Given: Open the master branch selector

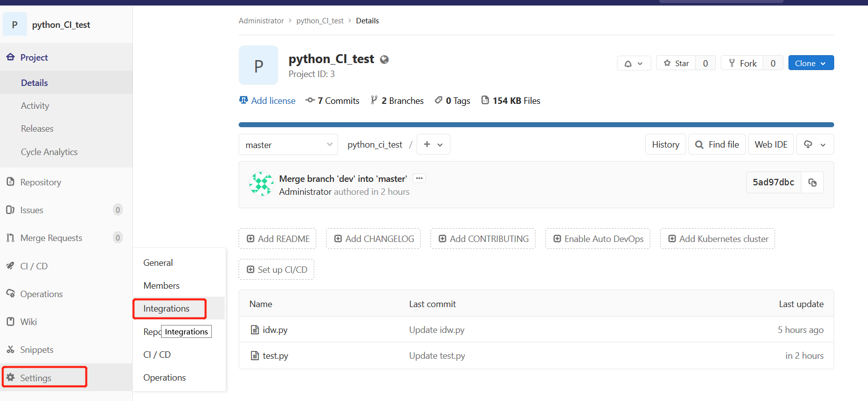Looking at the screenshot, I should coord(288,145).
